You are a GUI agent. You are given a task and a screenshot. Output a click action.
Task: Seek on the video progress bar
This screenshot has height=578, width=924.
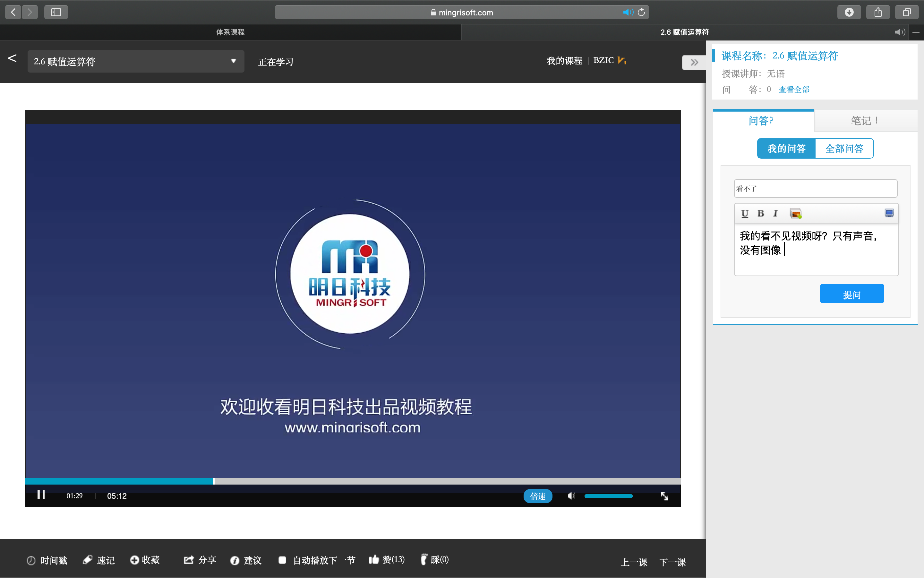(x=353, y=481)
